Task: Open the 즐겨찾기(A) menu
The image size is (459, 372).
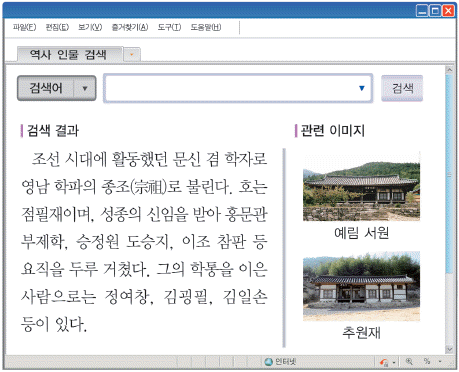Action: [x=130, y=27]
